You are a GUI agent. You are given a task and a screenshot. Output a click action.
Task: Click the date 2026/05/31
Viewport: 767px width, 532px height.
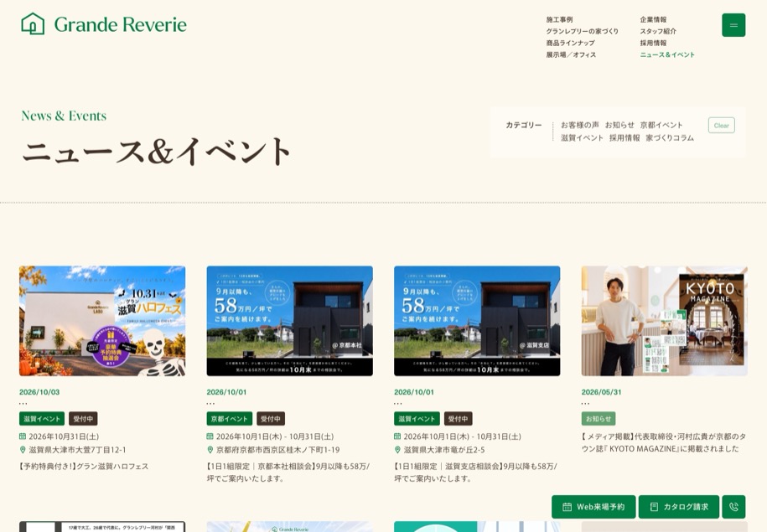601,392
